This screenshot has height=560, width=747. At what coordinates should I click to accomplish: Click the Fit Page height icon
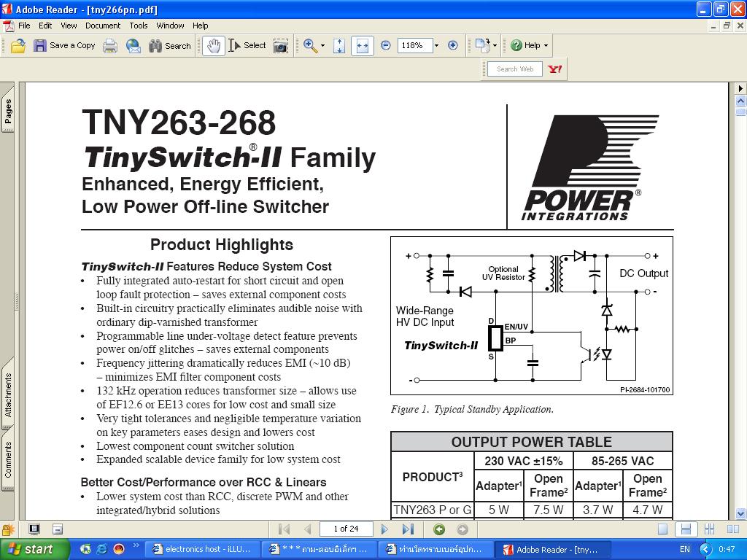339,46
